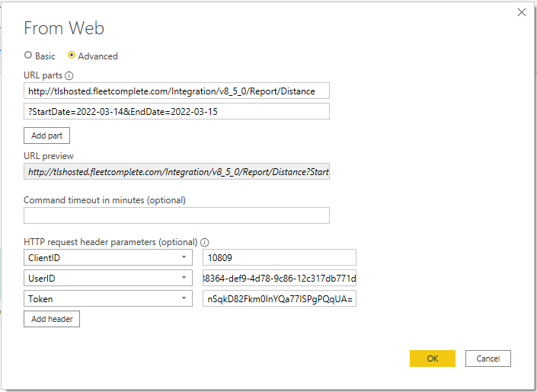
Task: Confirm with the OK button
Action: tap(433, 359)
